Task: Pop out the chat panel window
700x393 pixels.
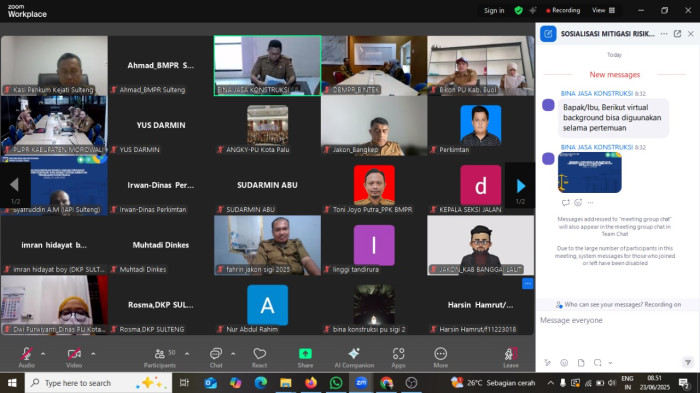Action: point(677,33)
